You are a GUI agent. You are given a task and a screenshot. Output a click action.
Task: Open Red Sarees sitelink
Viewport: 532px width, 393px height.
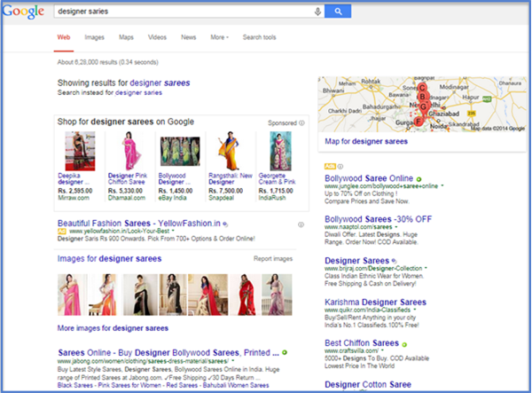tap(182, 385)
